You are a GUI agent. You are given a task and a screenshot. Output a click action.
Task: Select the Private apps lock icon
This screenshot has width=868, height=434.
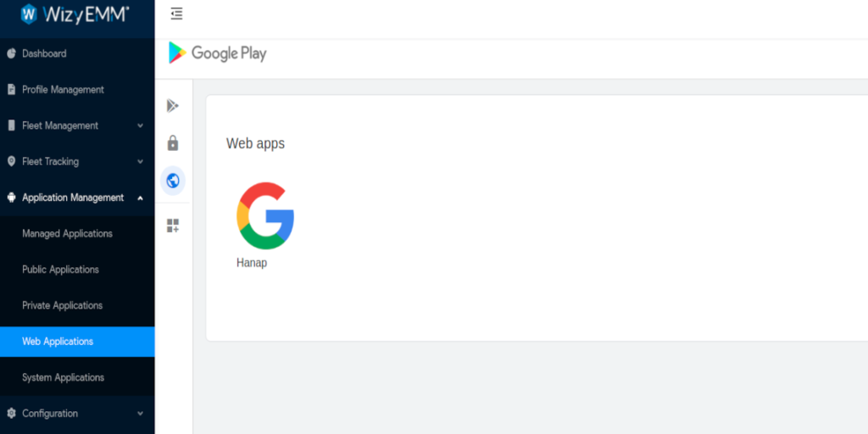pos(173,143)
